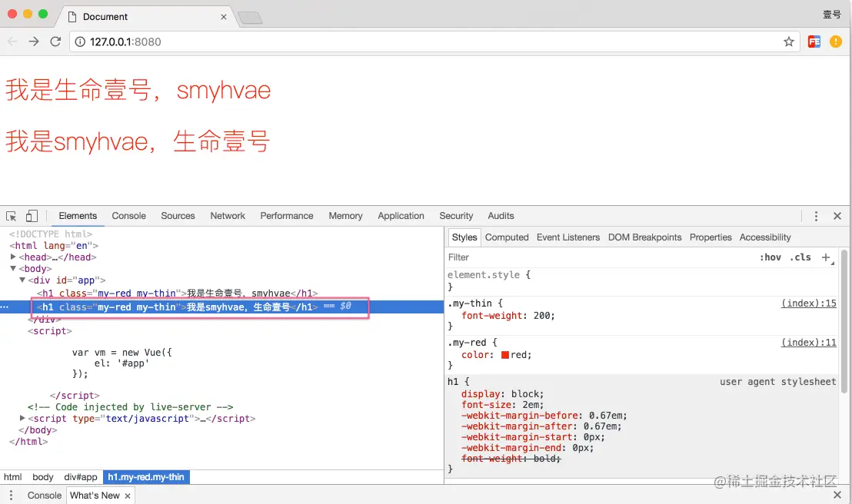Toggle the :hov element state button
Screen dimensions: 852x504
(x=770, y=257)
